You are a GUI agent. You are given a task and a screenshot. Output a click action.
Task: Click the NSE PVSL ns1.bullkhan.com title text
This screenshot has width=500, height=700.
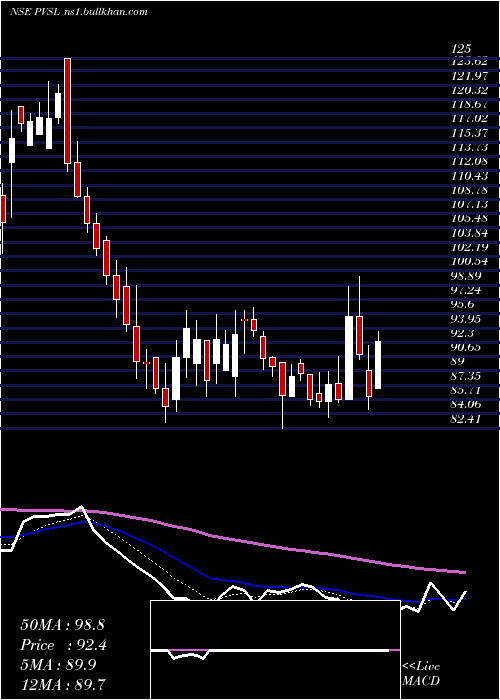coord(79,12)
